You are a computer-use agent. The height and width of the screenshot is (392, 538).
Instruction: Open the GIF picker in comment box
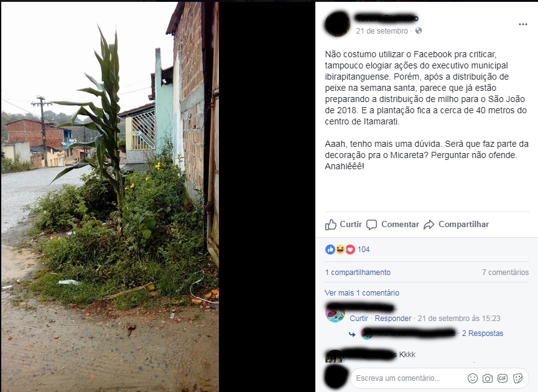pyautogui.click(x=503, y=378)
